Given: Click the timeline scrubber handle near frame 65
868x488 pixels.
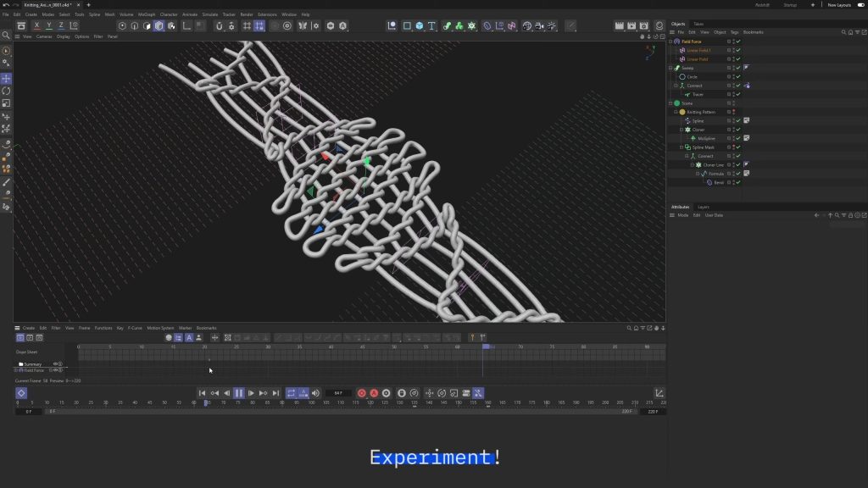Looking at the screenshot, I should tap(206, 402).
